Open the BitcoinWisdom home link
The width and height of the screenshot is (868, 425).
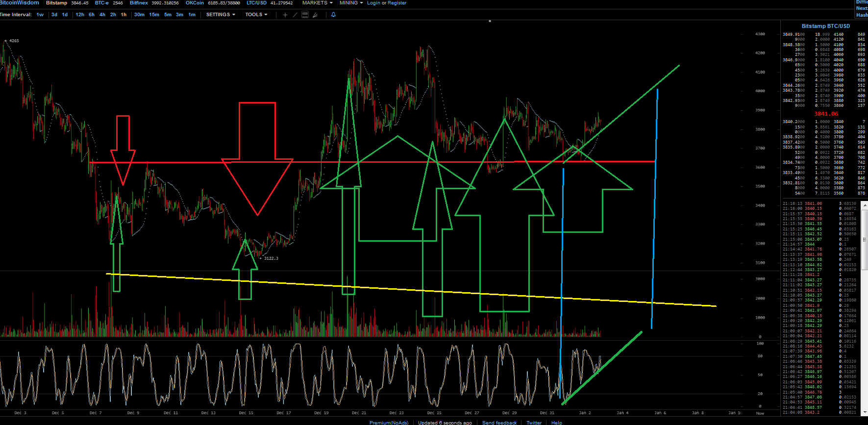point(20,3)
